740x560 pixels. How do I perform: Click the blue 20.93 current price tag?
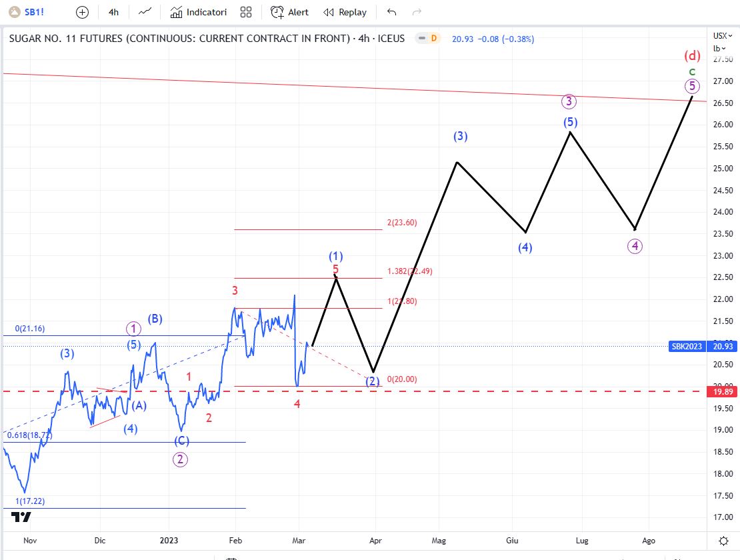tap(723, 346)
